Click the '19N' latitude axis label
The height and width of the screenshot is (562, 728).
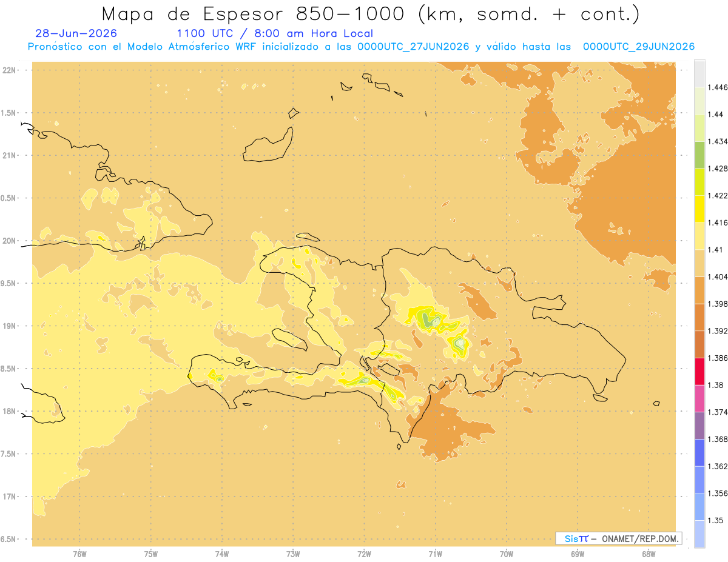9,326
